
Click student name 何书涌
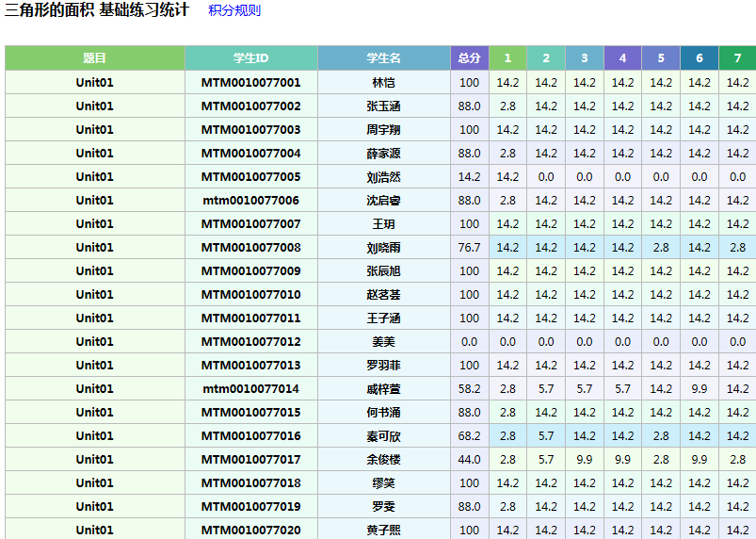tap(384, 413)
